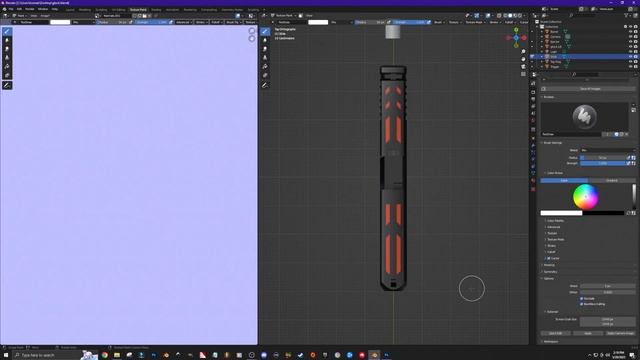Expand the Symmetry panel
640x360 pixels.
550,272
